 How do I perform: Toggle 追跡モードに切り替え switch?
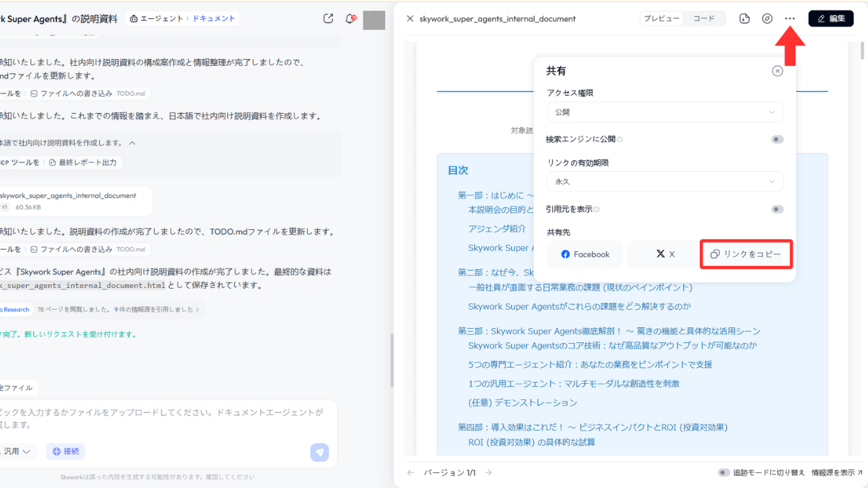coord(724,472)
